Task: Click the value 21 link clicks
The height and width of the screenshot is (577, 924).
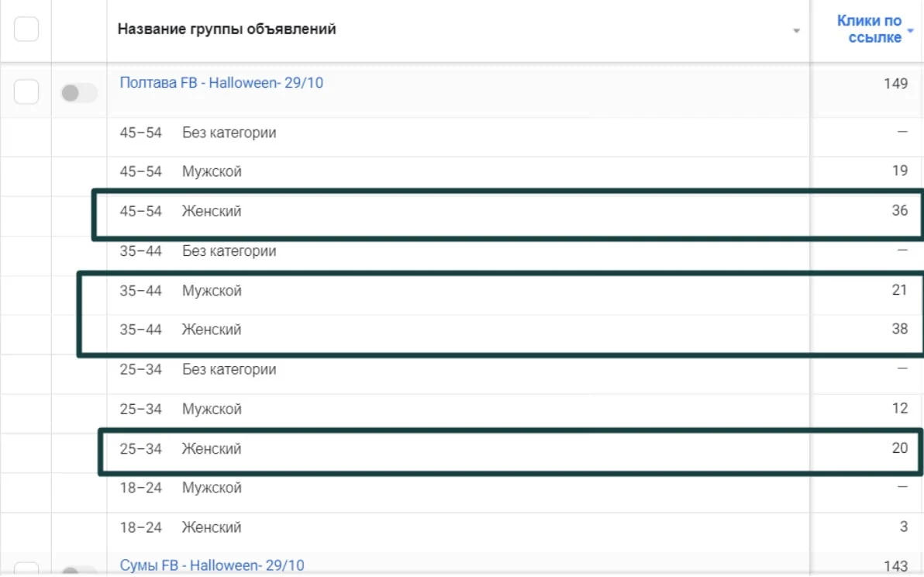Action: (x=900, y=290)
